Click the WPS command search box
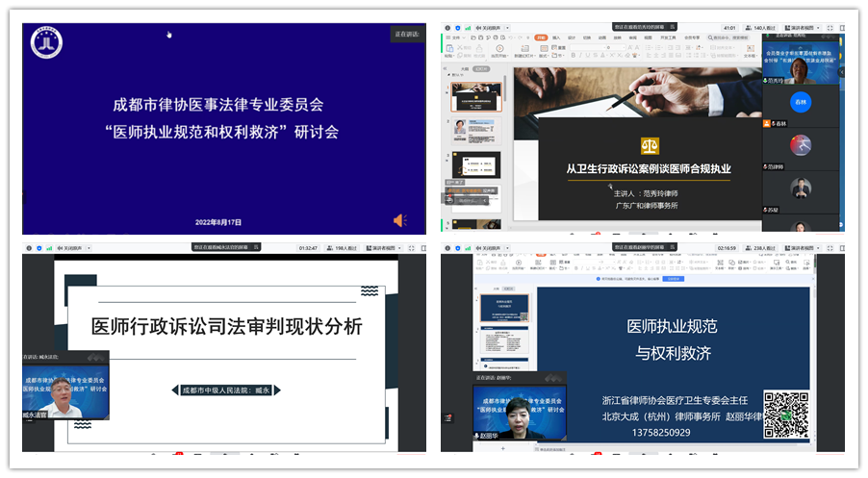Image resolution: width=868 pixels, height=478 pixels. (728, 38)
